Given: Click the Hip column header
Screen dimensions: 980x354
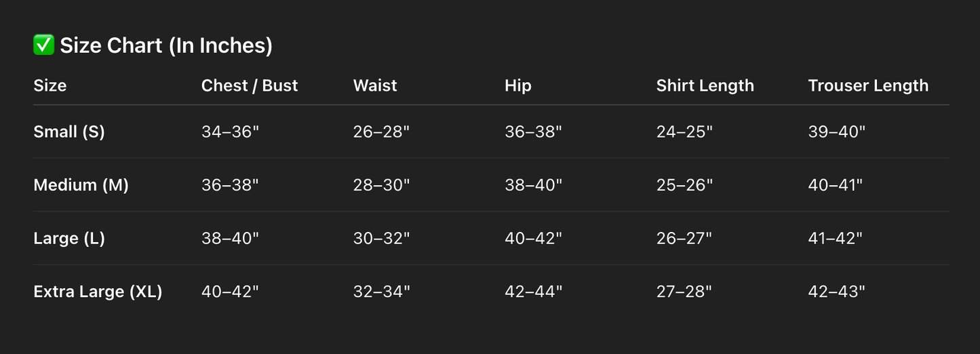Looking at the screenshot, I should tap(518, 85).
